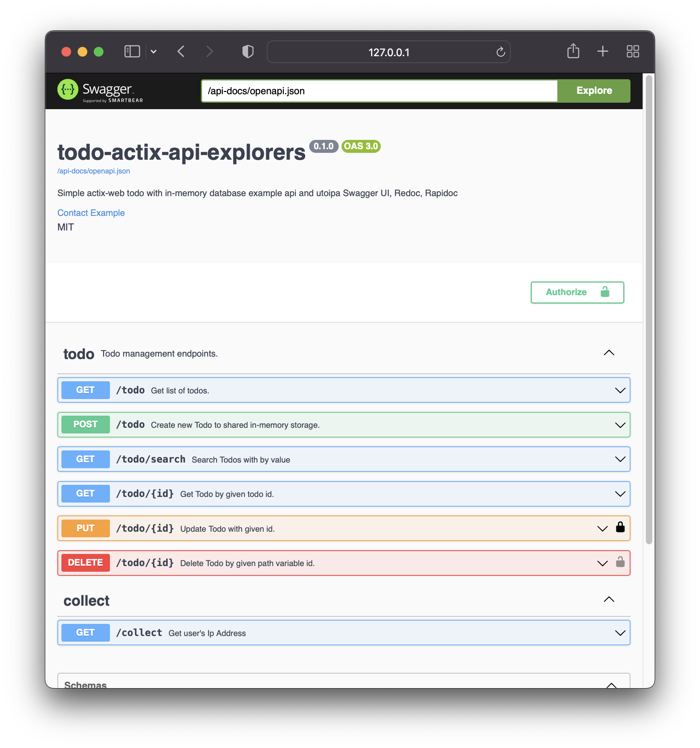Click the lock icon on PUT row
Image resolution: width=700 pixels, height=748 pixels.
coord(620,527)
